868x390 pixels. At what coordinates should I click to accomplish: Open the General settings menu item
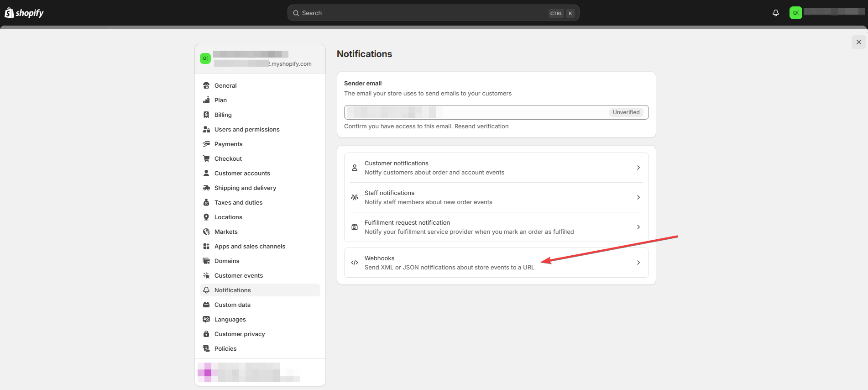(x=225, y=85)
